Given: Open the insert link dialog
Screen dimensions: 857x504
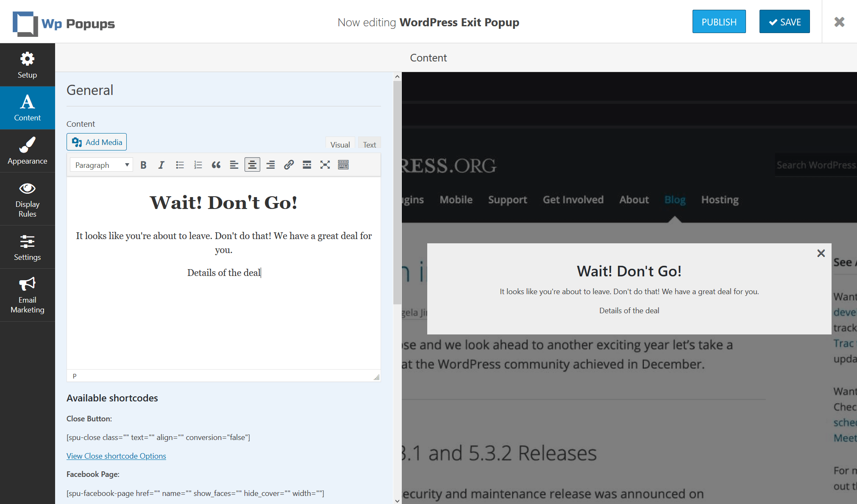Looking at the screenshot, I should coord(289,164).
